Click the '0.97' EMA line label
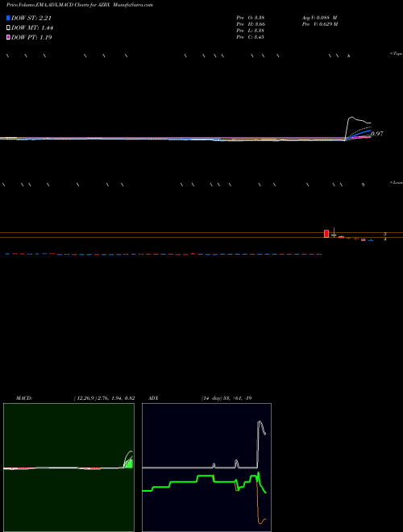 [377, 134]
